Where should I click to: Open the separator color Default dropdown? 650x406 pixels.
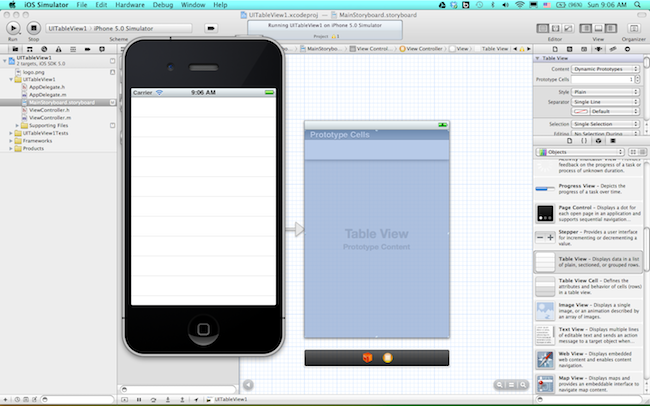coord(614,111)
